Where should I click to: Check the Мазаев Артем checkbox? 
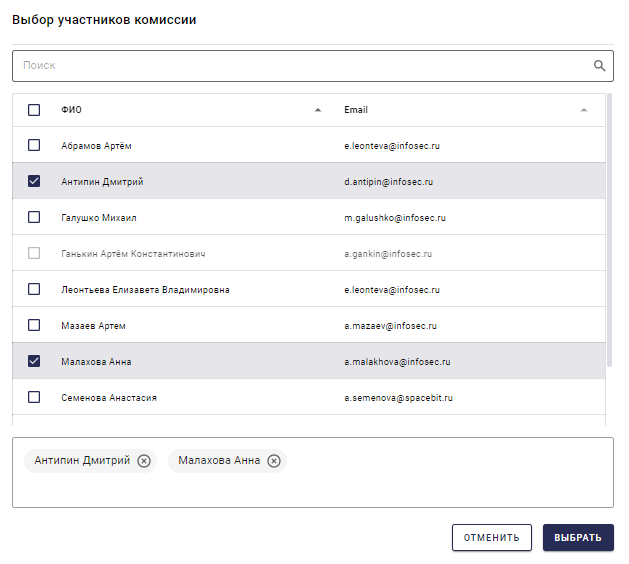pyautogui.click(x=34, y=325)
